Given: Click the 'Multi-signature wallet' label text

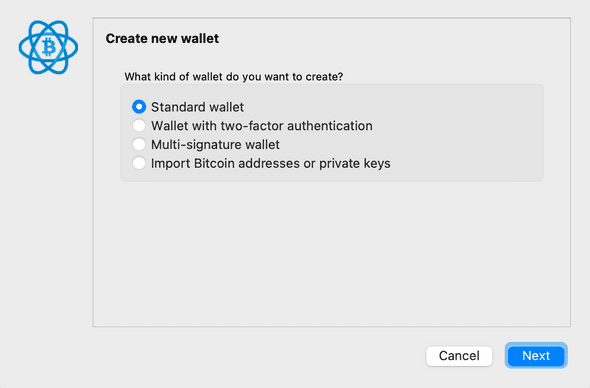Looking at the screenshot, I should pyautogui.click(x=215, y=145).
